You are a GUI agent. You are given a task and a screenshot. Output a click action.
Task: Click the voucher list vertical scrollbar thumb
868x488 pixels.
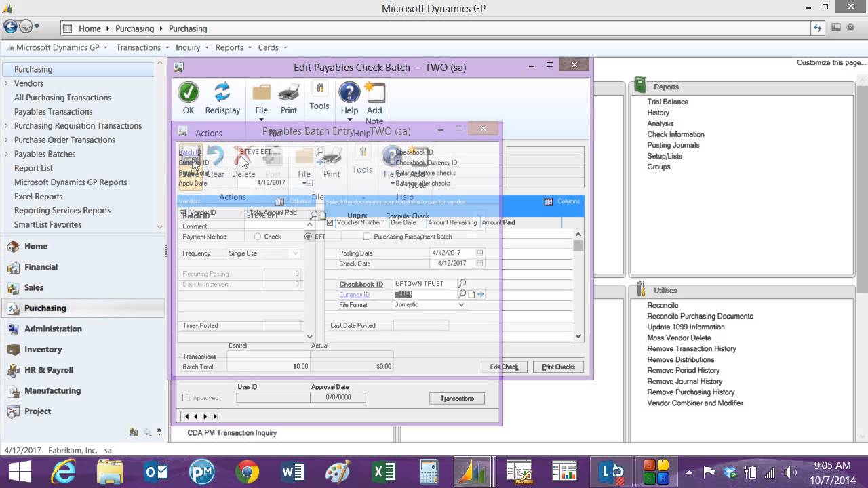(578, 245)
